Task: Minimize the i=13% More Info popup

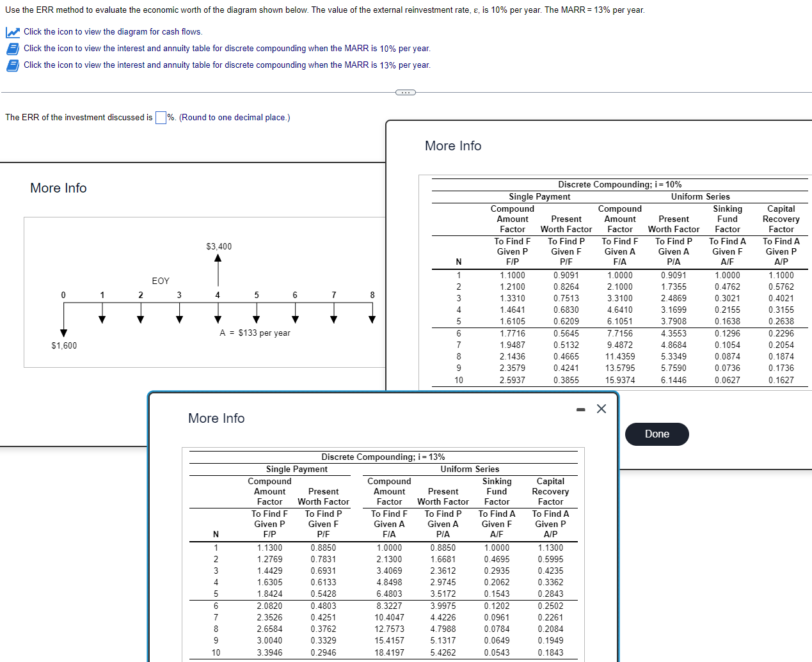Action: (x=580, y=408)
